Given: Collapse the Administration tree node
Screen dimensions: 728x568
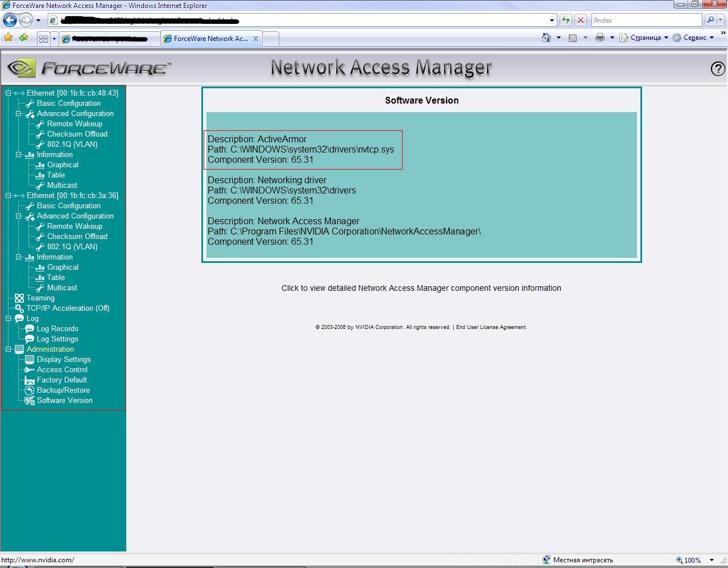Looking at the screenshot, I should click(9, 349).
